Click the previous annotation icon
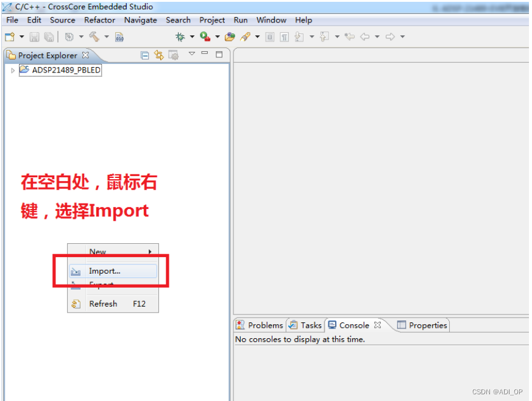 324,37
